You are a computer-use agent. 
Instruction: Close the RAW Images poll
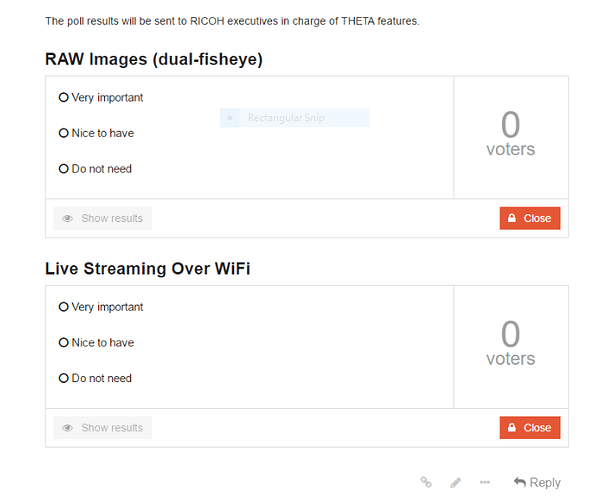coord(530,218)
